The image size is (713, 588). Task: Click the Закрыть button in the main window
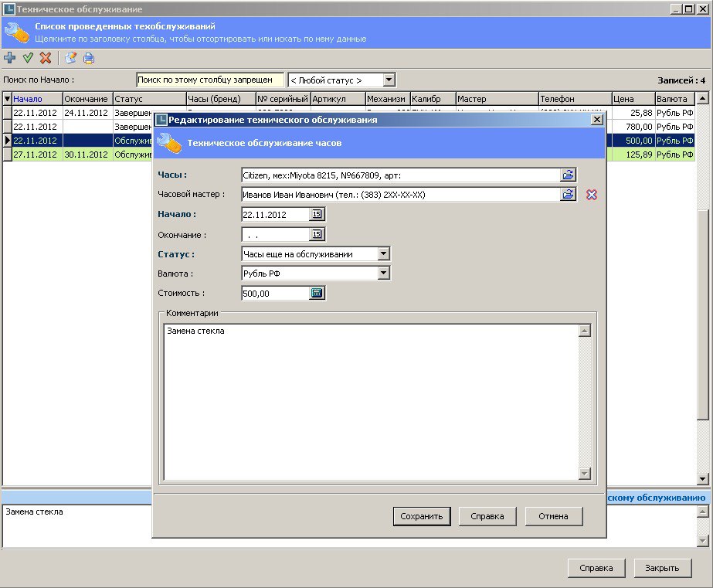tap(662, 568)
